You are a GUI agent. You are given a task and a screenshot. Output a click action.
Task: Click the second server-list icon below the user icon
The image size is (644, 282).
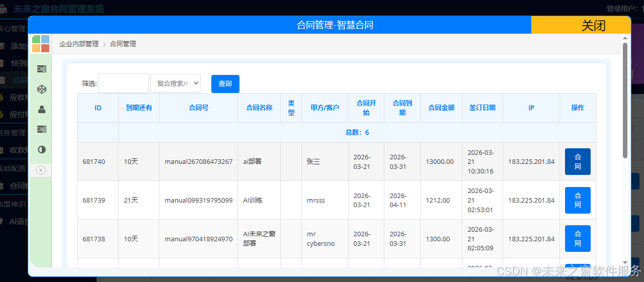pos(42,129)
